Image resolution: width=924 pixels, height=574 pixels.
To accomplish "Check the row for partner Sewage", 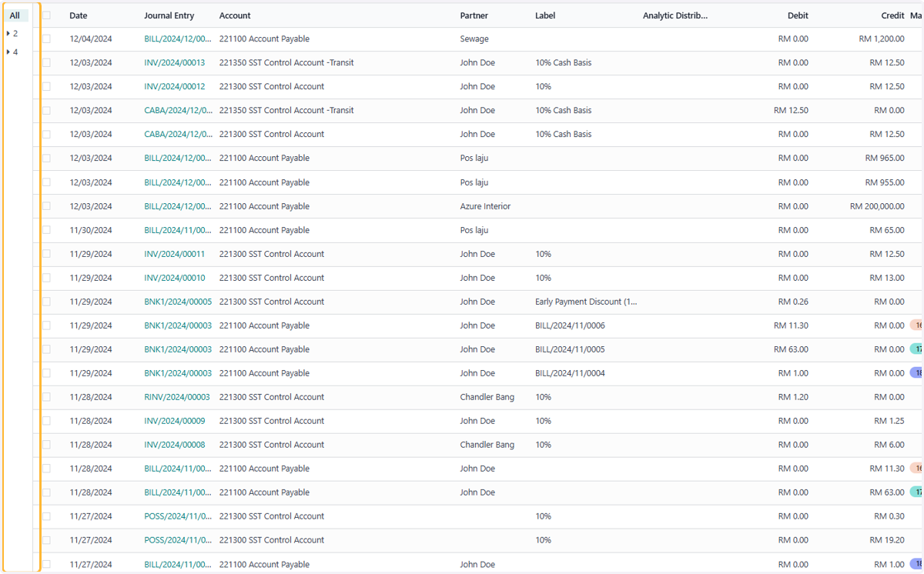I will click(x=46, y=39).
